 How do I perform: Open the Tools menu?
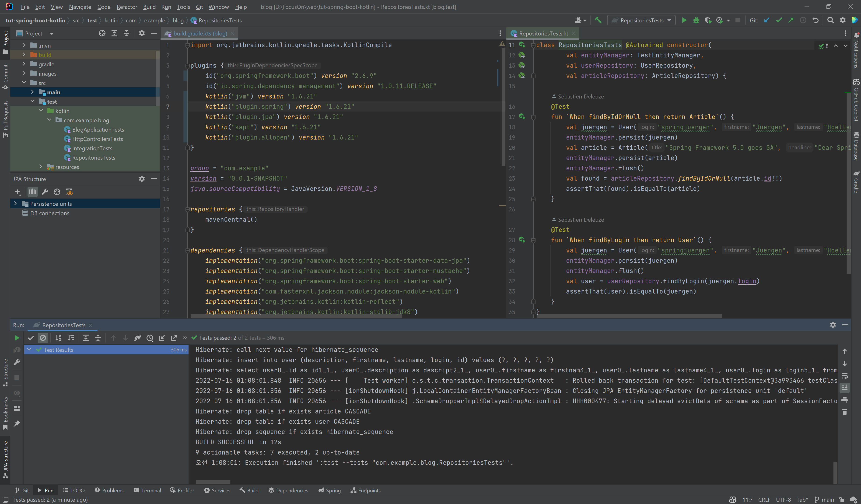point(183,7)
